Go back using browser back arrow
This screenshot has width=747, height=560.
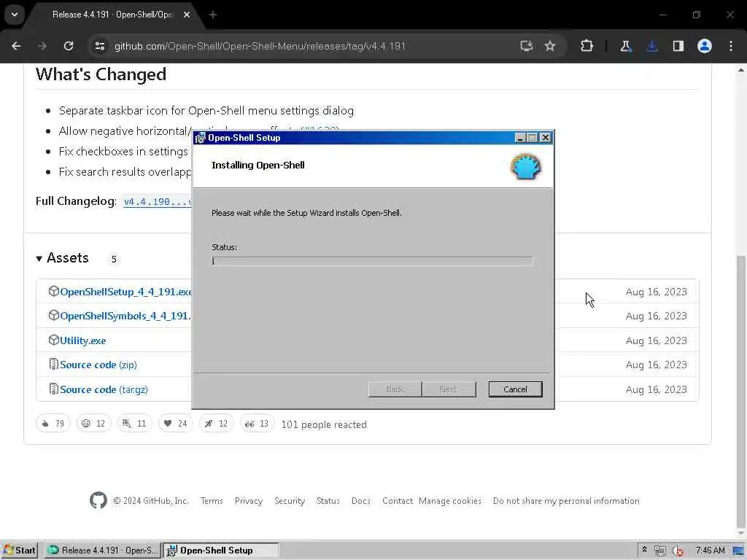point(16,46)
